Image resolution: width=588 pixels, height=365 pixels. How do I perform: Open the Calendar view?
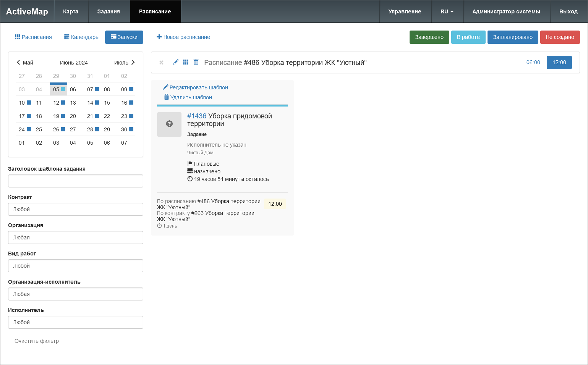[81, 37]
